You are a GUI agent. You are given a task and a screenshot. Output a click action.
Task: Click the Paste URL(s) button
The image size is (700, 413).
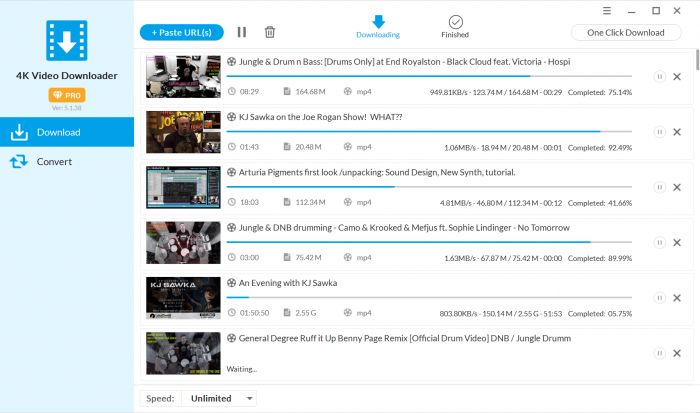(181, 32)
